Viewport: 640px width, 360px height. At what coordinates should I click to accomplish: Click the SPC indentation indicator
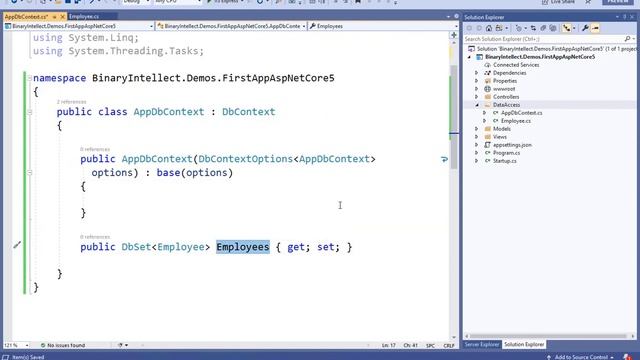[430, 345]
